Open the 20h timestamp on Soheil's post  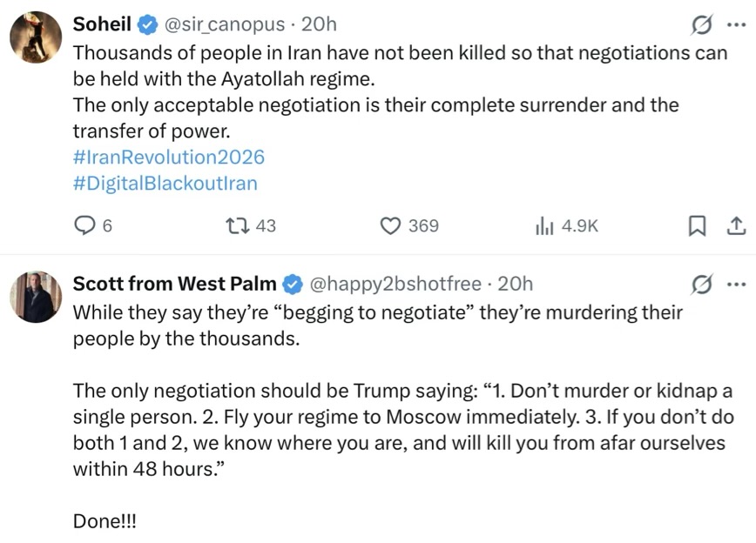point(319,24)
